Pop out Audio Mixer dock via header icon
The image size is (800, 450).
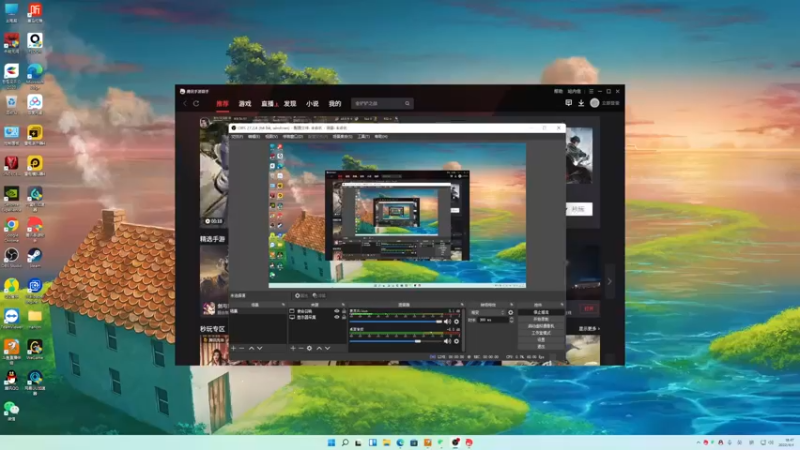[462, 305]
